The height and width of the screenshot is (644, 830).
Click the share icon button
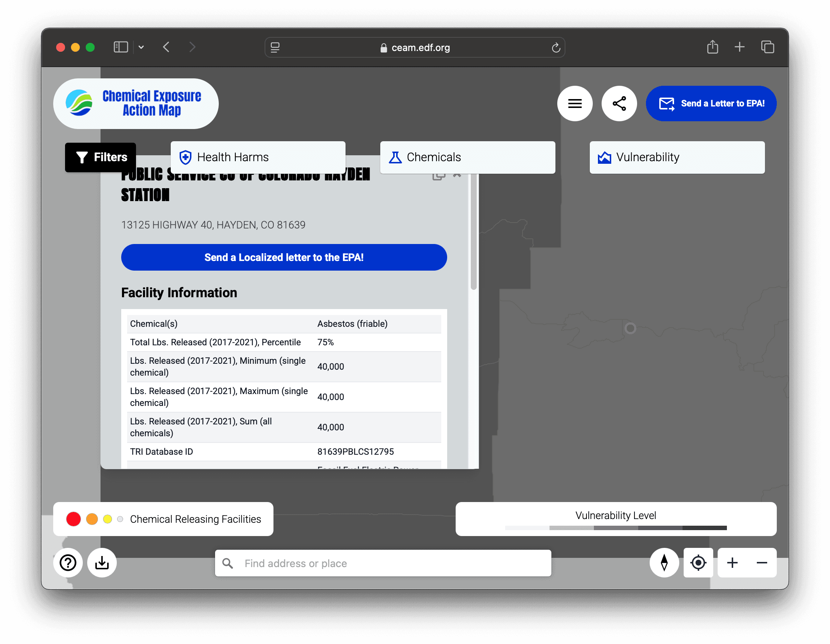coord(619,104)
